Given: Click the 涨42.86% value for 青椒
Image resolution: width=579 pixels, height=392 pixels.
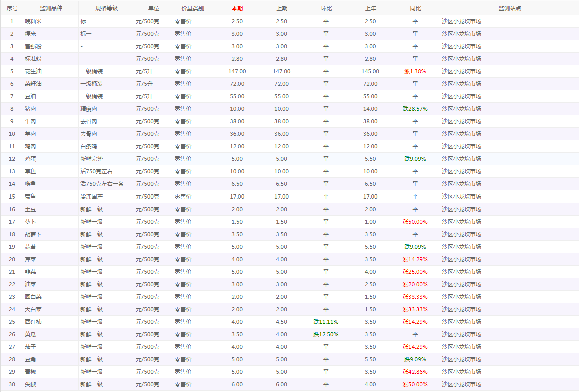Looking at the screenshot, I should click(x=415, y=372).
